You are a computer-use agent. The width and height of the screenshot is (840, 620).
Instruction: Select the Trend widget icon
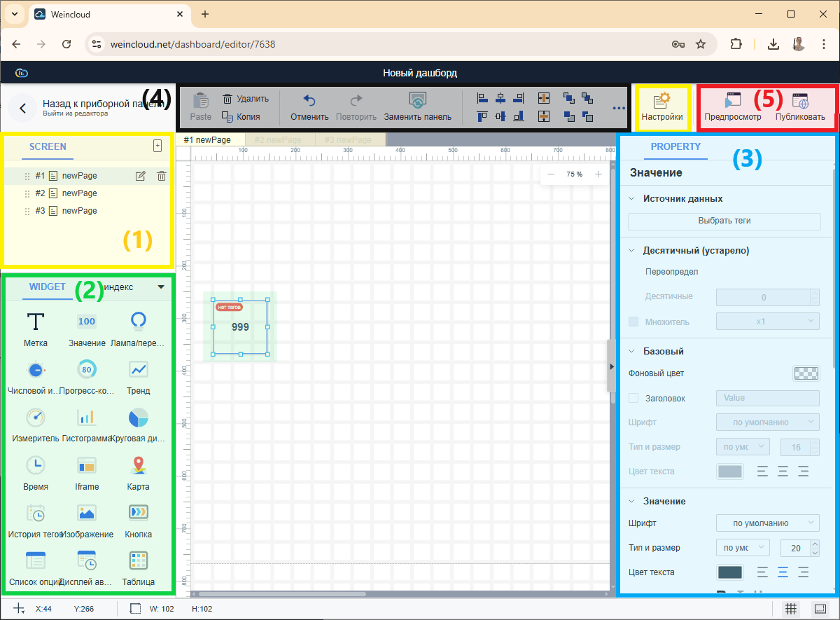click(138, 369)
